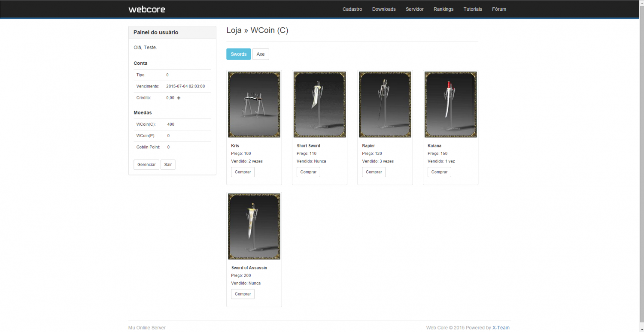
Task: Click the Vendido: 3 vezes text
Action: 378,161
